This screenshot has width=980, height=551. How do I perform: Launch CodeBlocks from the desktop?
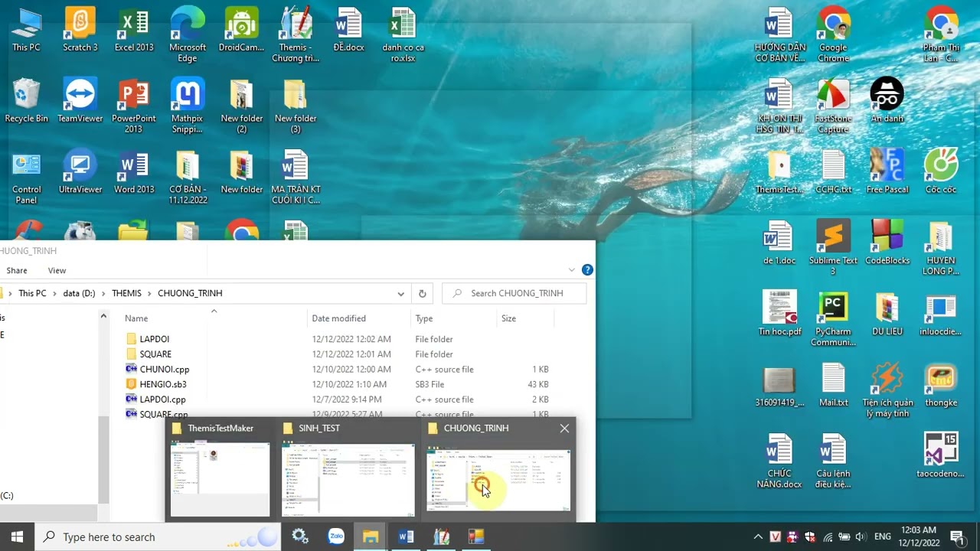coord(887,243)
